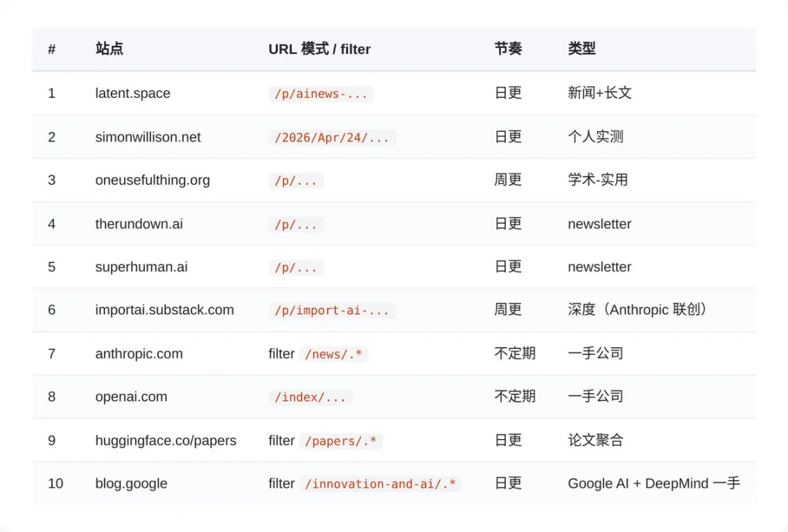Click row number 10
The image size is (788, 532).
55,484
